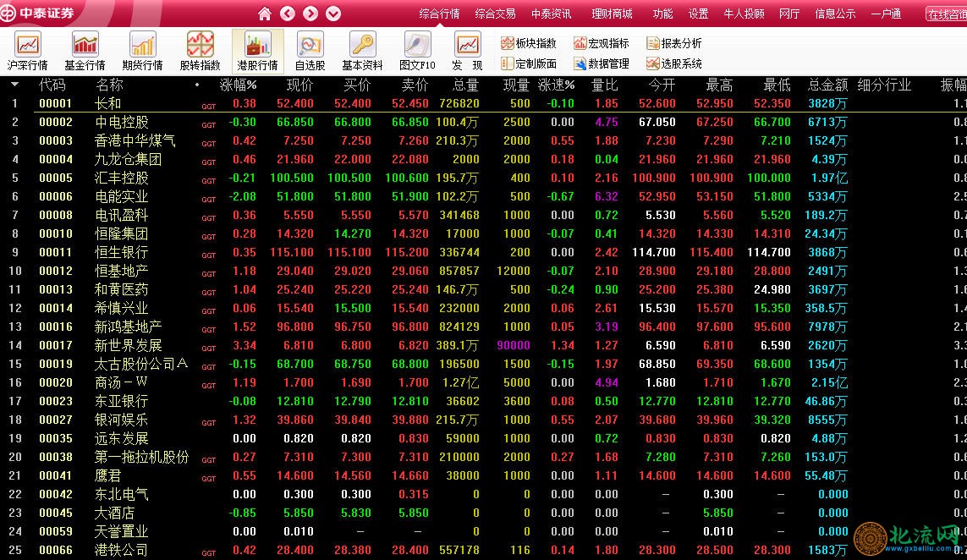Select the 港股行情 toolbar icon
The image size is (967, 560).
[258, 51]
